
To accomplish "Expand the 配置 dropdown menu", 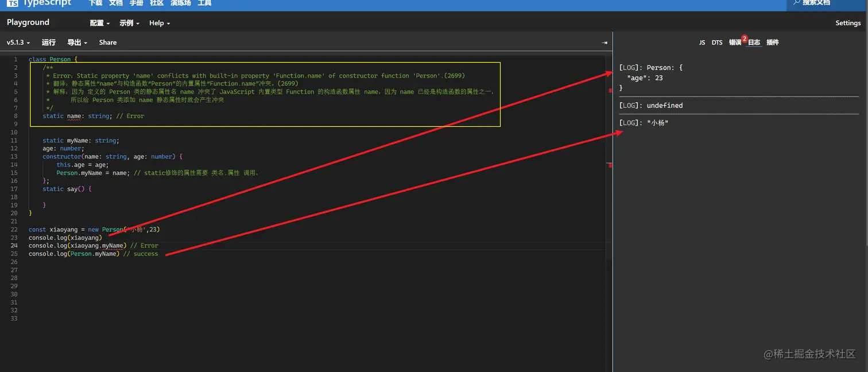I will [x=100, y=23].
